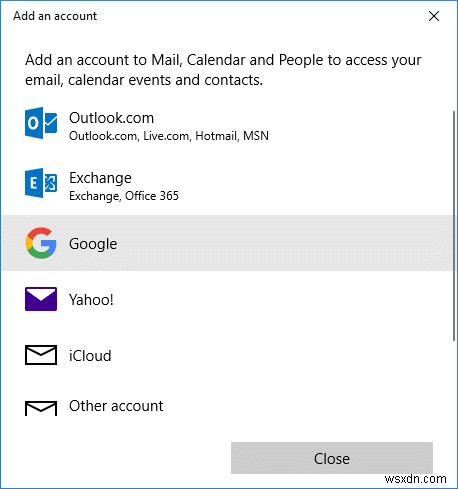Screen dimensions: 458x489
Task: Select the Outlook.com account title
Action: (111, 118)
